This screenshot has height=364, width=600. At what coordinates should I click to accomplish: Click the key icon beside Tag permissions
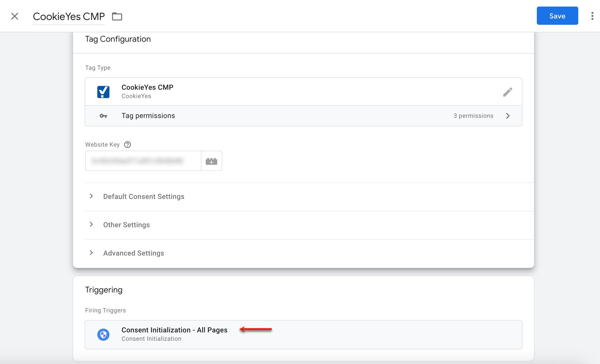tap(103, 116)
